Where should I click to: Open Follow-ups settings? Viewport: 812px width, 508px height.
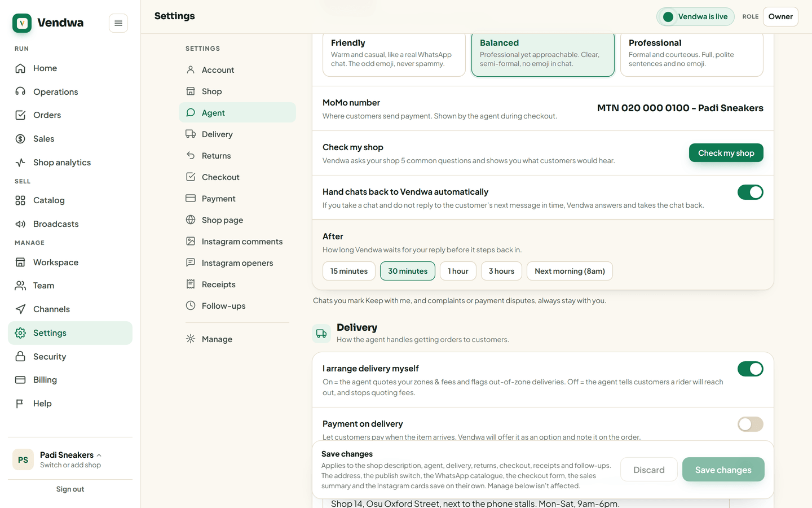tap(237, 306)
